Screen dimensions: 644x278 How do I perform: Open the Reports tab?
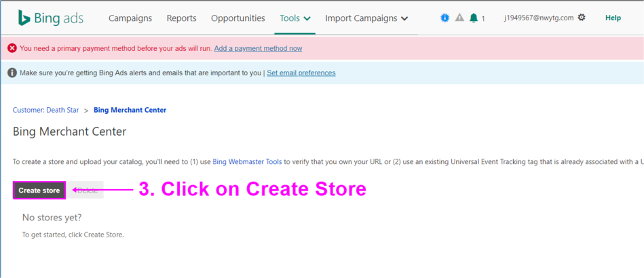[x=181, y=18]
